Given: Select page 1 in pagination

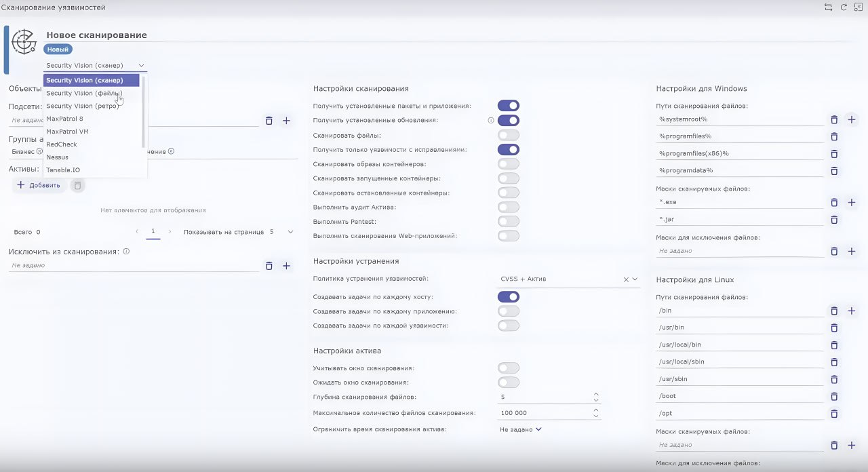Looking at the screenshot, I should coord(153,232).
